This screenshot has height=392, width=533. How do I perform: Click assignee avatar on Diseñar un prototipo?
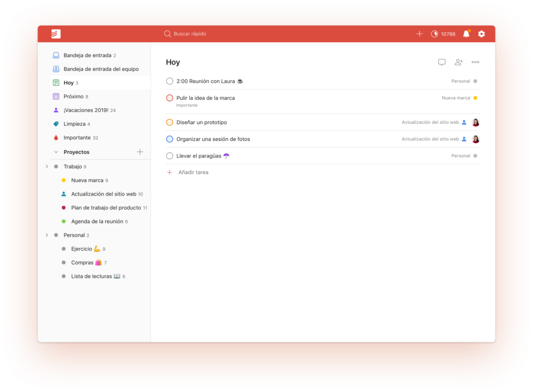476,122
